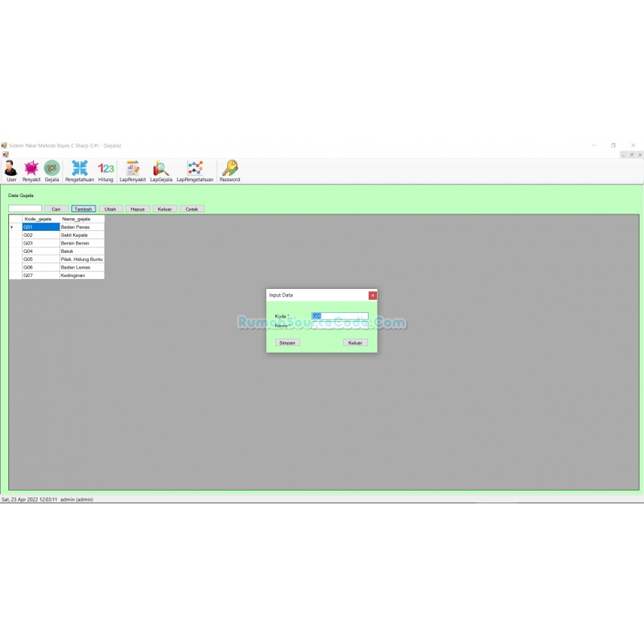The image size is (644, 644).
Task: Open the Penyakit toolbar icon
Action: click(31, 171)
